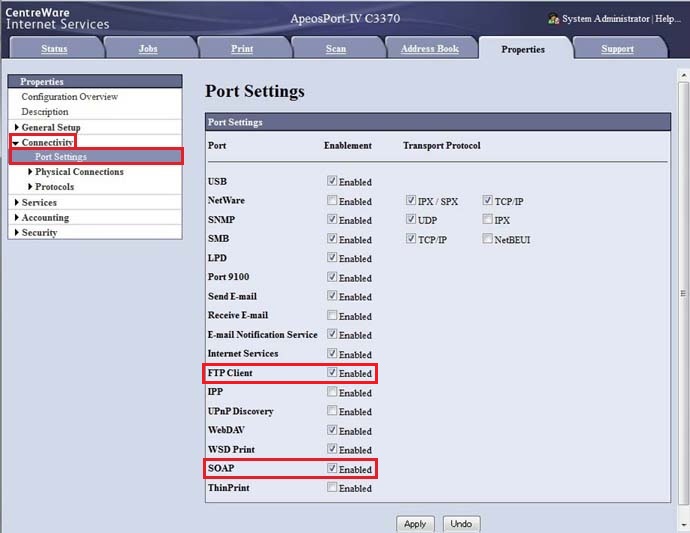Open the Address Book tab
This screenshot has height=533, width=690.
[429, 49]
